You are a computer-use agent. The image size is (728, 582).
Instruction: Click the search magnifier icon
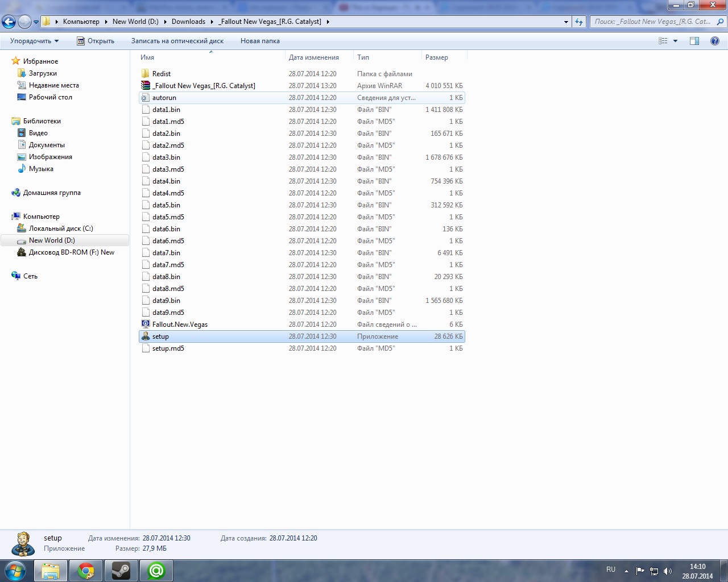(x=720, y=22)
